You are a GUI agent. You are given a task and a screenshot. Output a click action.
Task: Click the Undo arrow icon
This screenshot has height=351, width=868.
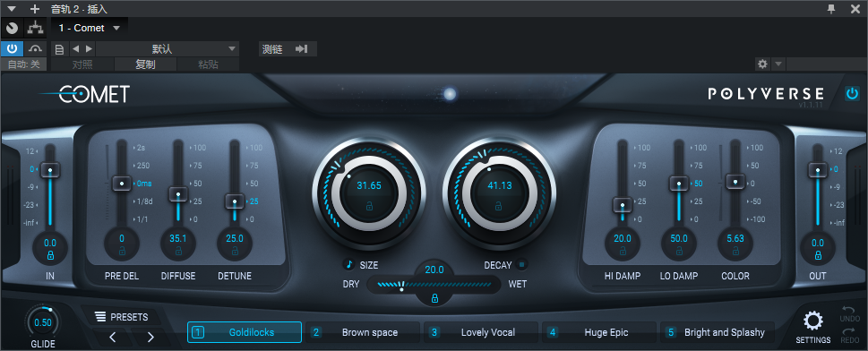(848, 310)
